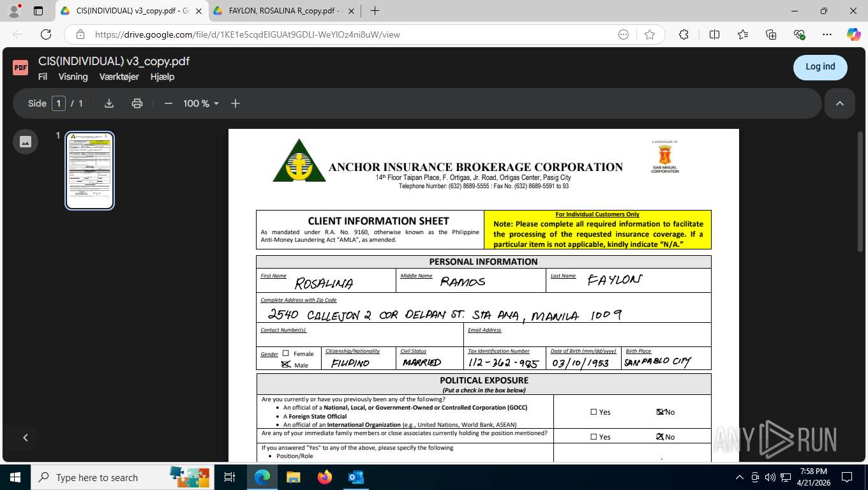Open the tab actions menu icon
Screen dimensions: 868x490
pyautogui.click(x=38, y=11)
